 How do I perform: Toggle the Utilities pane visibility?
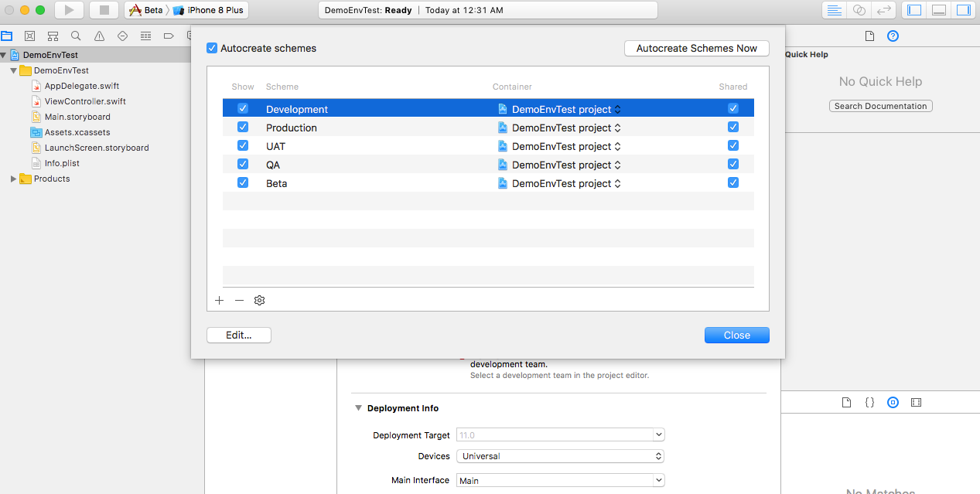[x=964, y=10]
